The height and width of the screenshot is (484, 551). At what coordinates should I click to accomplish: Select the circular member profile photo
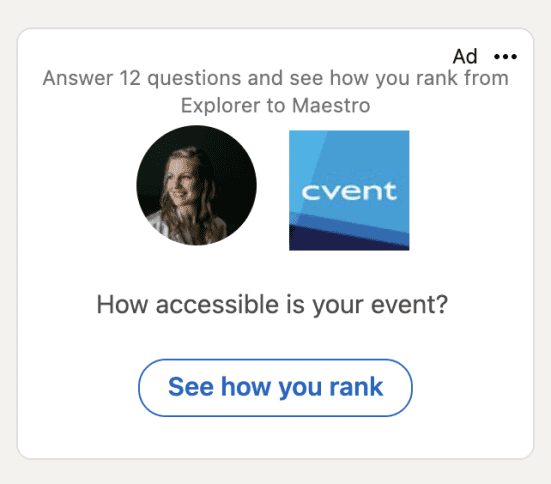[196, 185]
